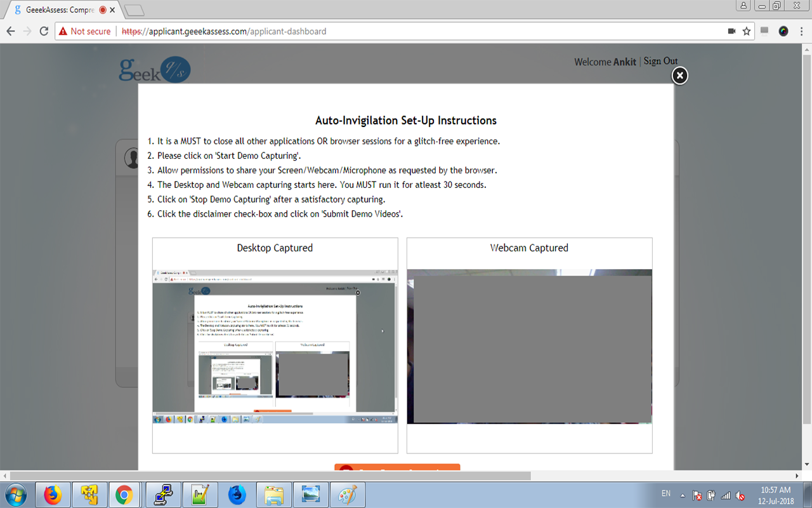Click the muted volume tray icon
The height and width of the screenshot is (508, 812).
(740, 495)
